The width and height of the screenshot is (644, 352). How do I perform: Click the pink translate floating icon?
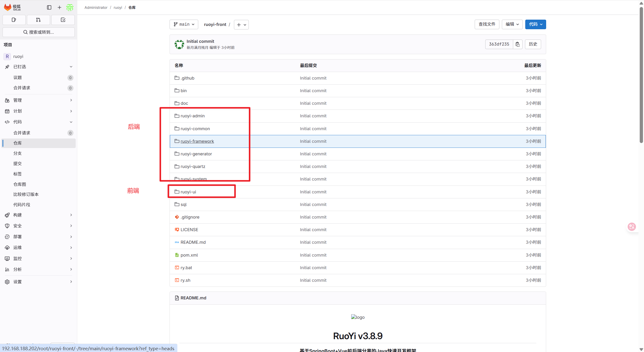632,227
